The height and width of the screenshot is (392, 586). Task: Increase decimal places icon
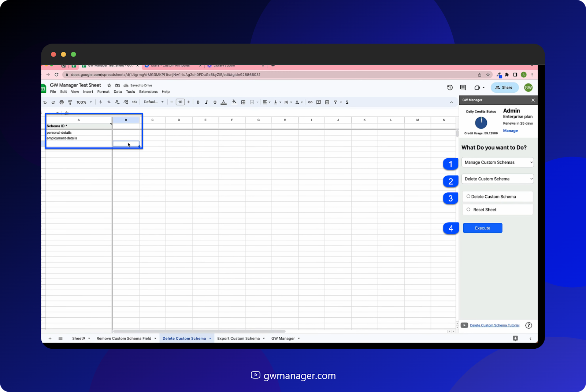click(x=126, y=102)
